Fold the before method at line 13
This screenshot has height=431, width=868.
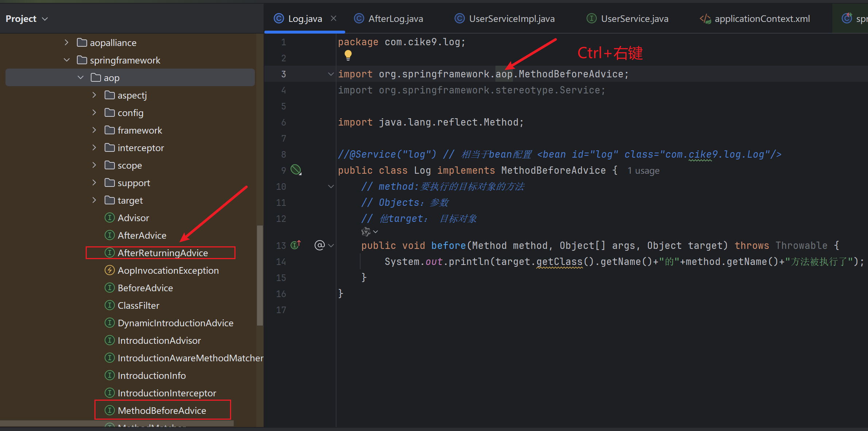(331, 246)
